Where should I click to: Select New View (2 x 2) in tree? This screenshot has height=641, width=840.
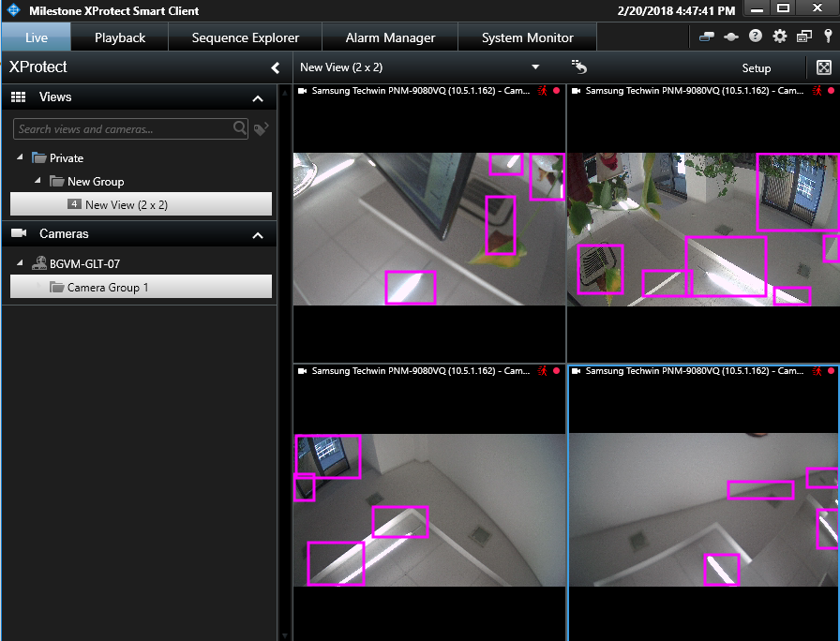pos(141,204)
